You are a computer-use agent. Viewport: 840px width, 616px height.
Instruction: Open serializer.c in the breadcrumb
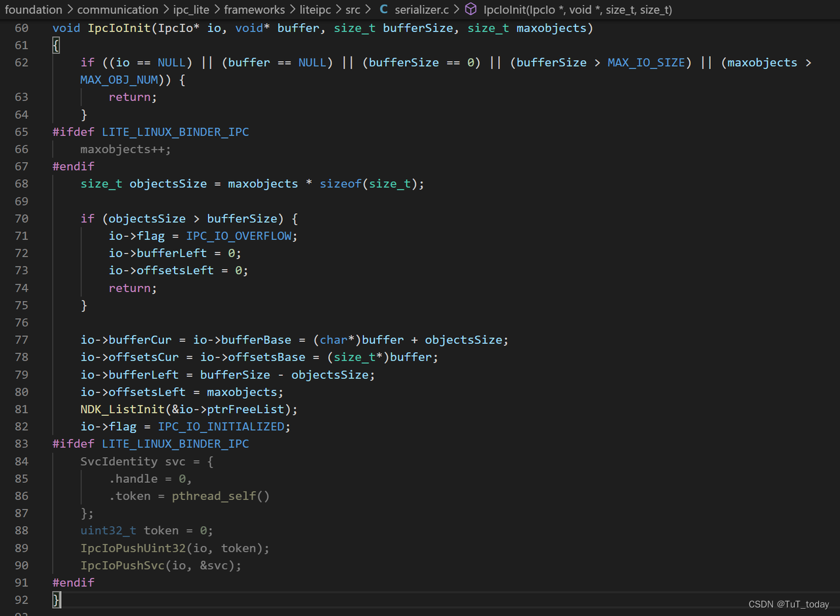[422, 10]
